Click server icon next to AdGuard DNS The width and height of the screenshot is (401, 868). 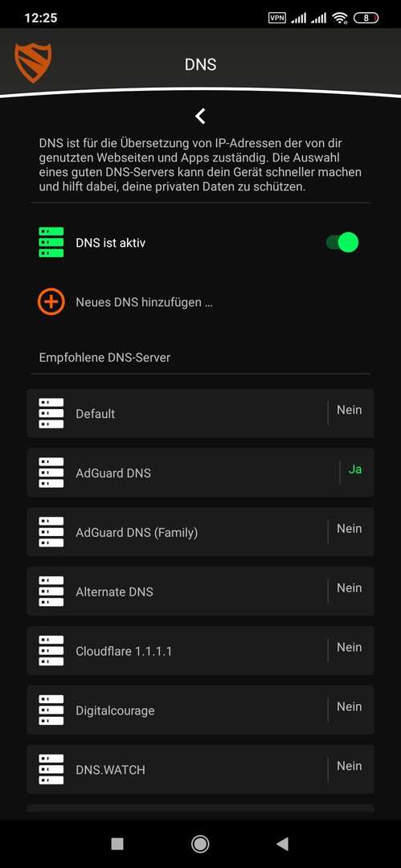coord(51,473)
